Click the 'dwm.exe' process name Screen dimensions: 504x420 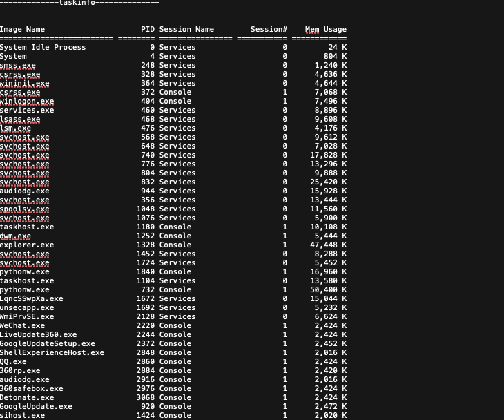click(x=15, y=236)
